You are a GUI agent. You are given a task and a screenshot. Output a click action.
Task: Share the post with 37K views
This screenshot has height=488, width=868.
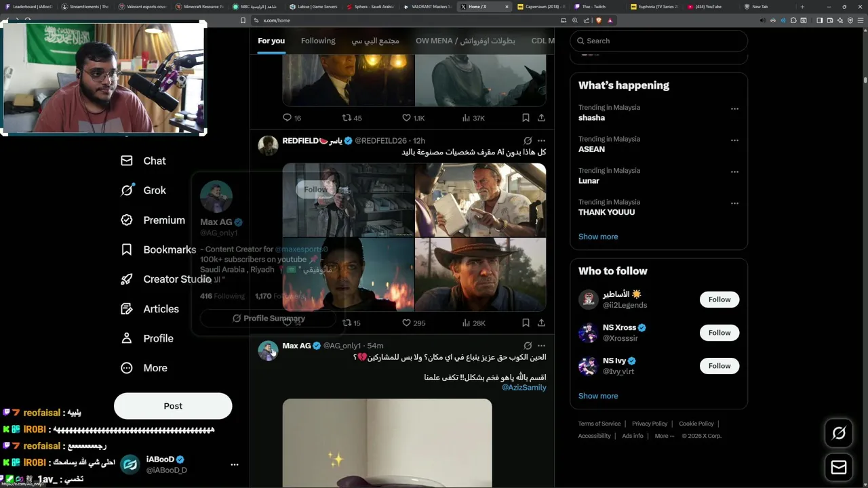[x=541, y=118]
